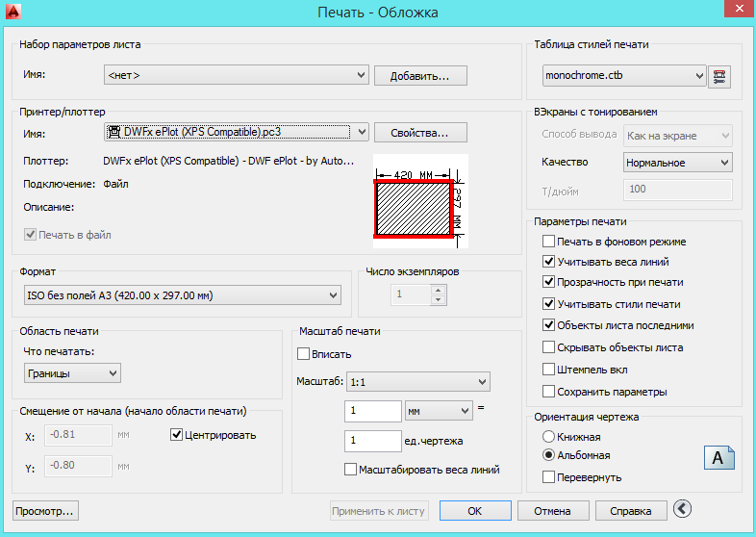
Task: Click the scale millimeters value field
Action: coord(372,411)
